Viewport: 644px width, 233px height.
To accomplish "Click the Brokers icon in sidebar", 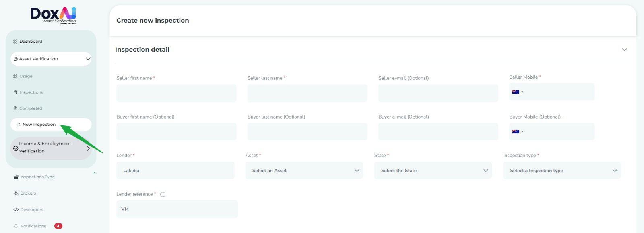I will 16,193.
